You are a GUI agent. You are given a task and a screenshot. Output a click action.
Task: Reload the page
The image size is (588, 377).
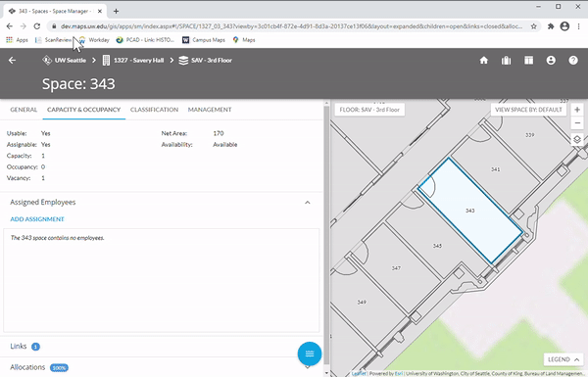pos(37,26)
